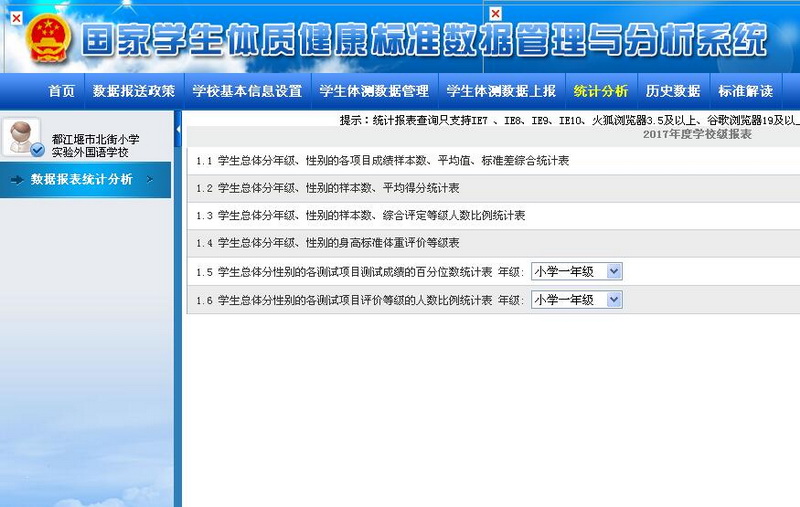The image size is (800, 507).
Task: Open the grade dropdown for report 1.6
Action: click(577, 299)
